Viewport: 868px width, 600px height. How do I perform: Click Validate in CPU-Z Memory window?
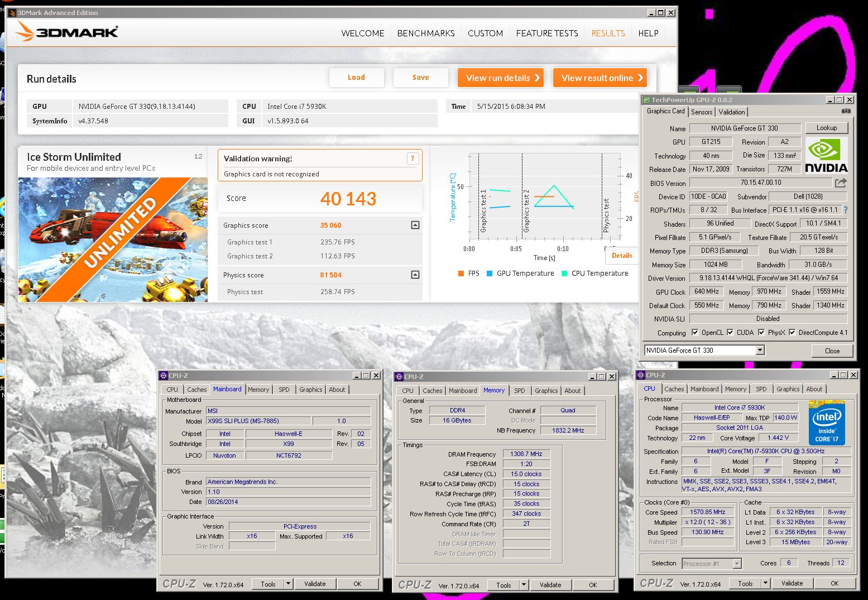point(550,585)
